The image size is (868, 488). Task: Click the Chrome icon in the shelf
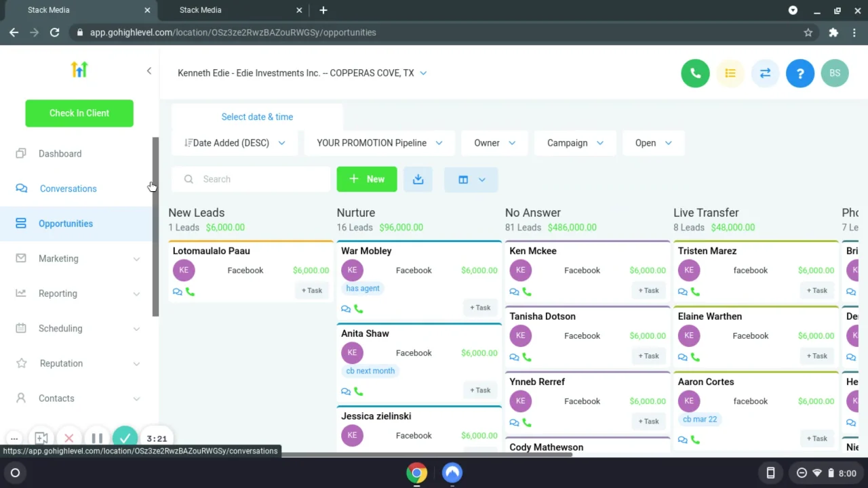[x=417, y=473]
